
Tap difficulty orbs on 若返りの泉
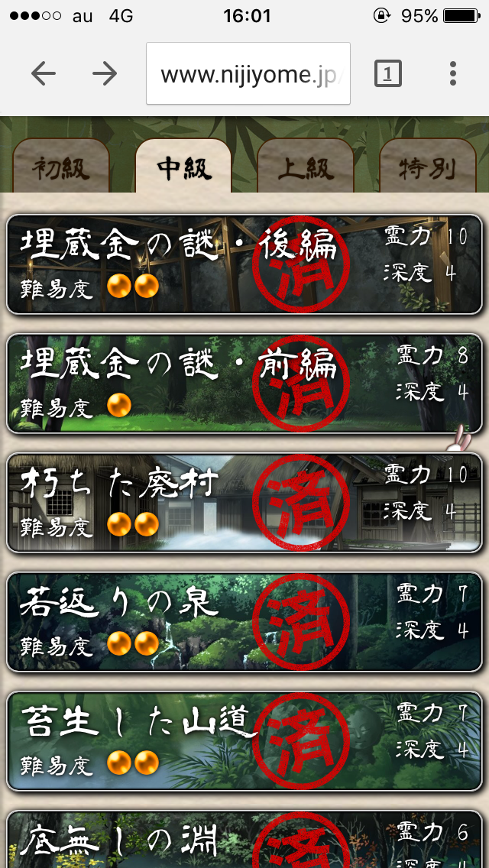[x=133, y=644]
